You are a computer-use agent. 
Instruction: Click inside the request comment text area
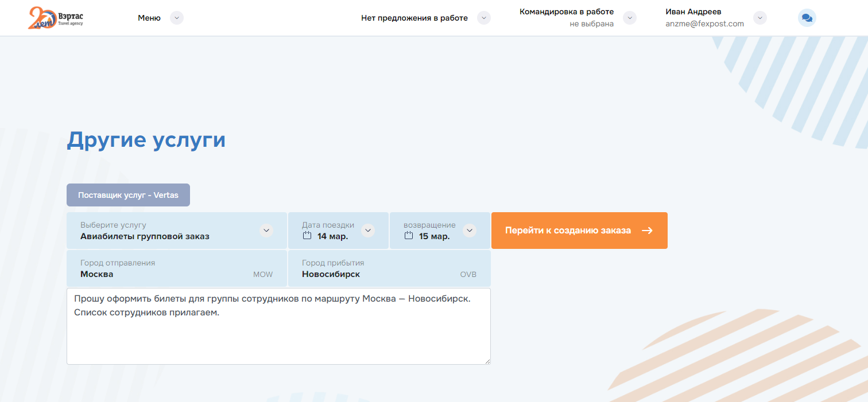[x=278, y=326]
